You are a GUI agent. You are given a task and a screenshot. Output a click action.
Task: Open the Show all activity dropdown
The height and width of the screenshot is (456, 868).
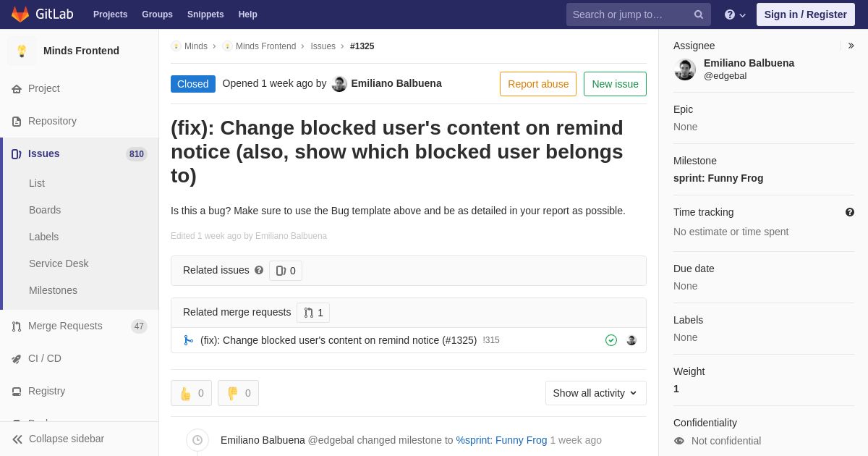click(x=596, y=393)
